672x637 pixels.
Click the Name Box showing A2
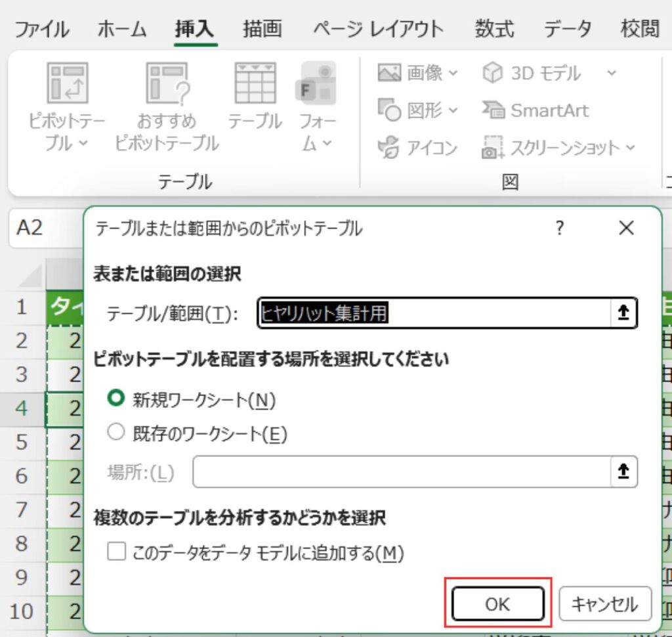pos(47,228)
